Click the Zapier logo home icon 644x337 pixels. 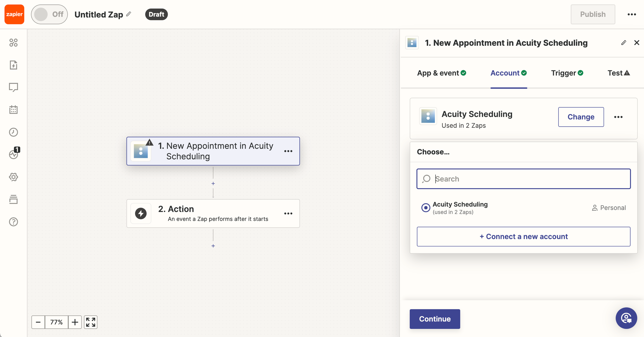pos(14,14)
